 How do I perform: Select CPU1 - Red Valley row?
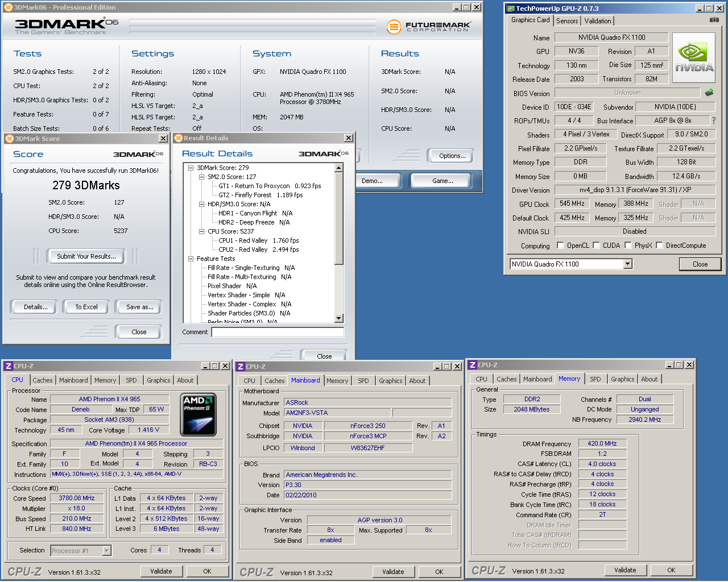tap(258, 240)
